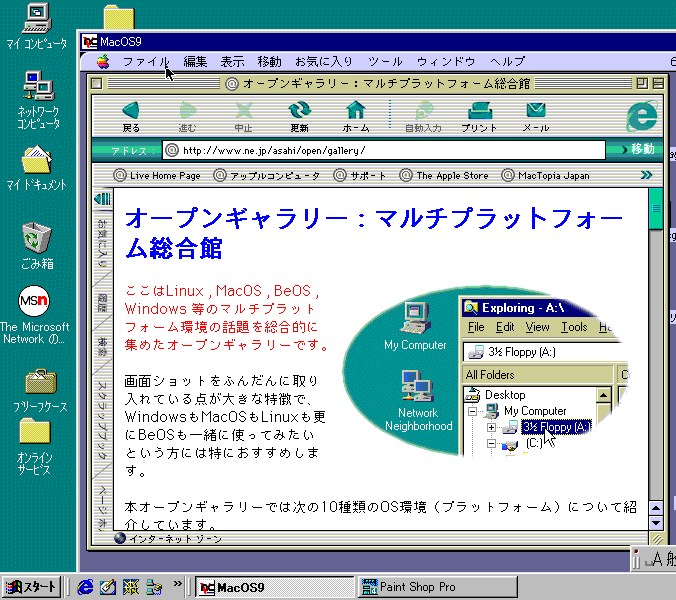Open the Edit (編集) menu
The width and height of the screenshot is (676, 600).
(x=195, y=62)
